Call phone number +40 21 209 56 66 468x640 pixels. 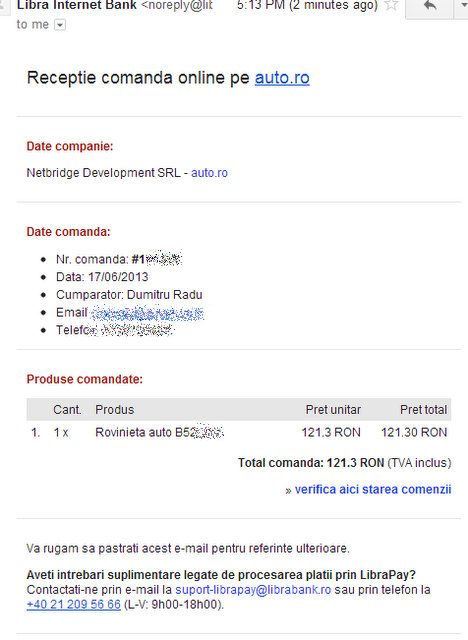coord(74,604)
